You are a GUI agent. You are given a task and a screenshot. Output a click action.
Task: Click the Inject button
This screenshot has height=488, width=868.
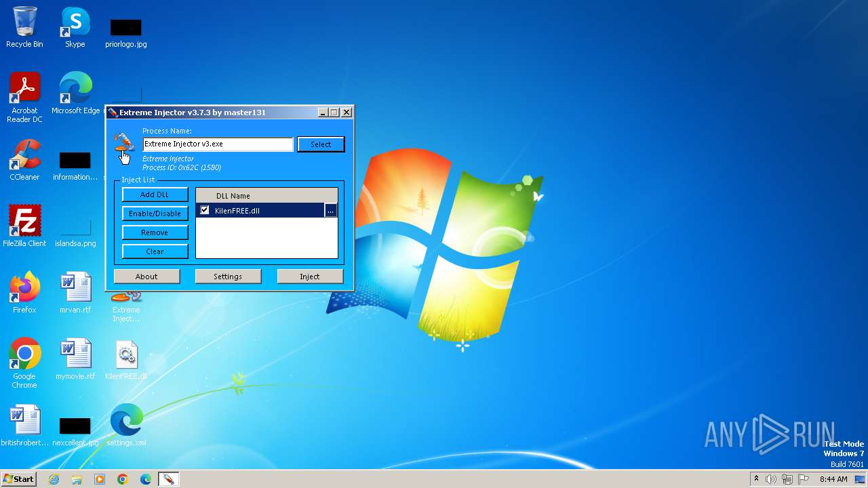[310, 277]
